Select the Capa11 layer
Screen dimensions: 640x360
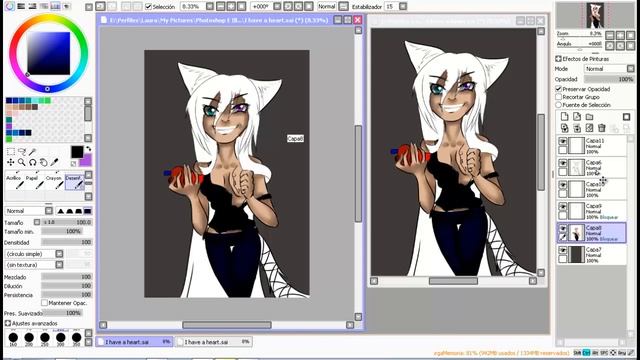[592, 145]
